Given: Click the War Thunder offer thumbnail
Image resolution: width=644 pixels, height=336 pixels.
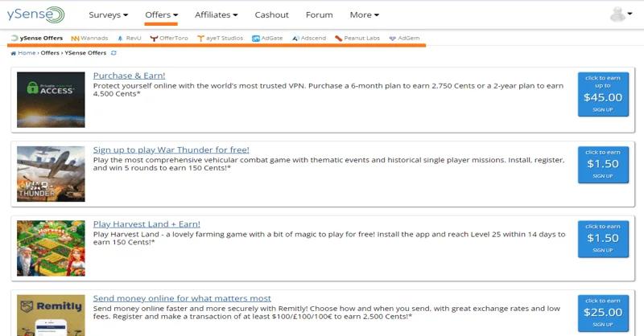Looking at the screenshot, I should [51, 174].
